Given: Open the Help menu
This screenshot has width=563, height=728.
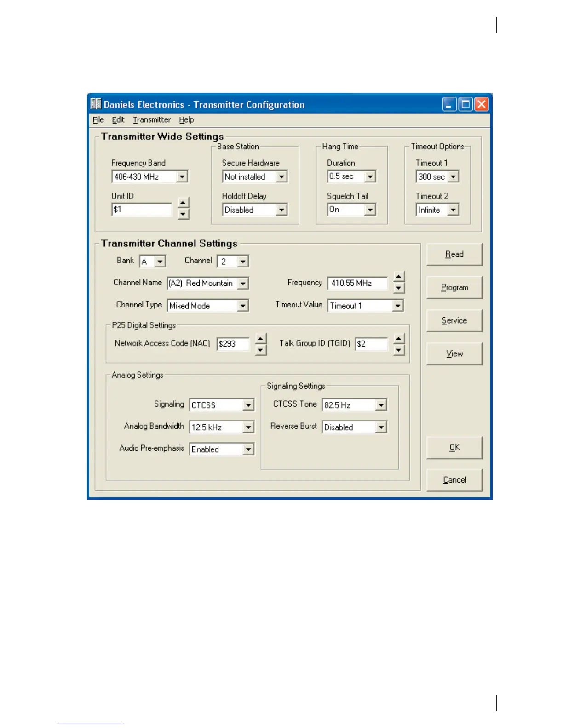Looking at the screenshot, I should tap(186, 120).
